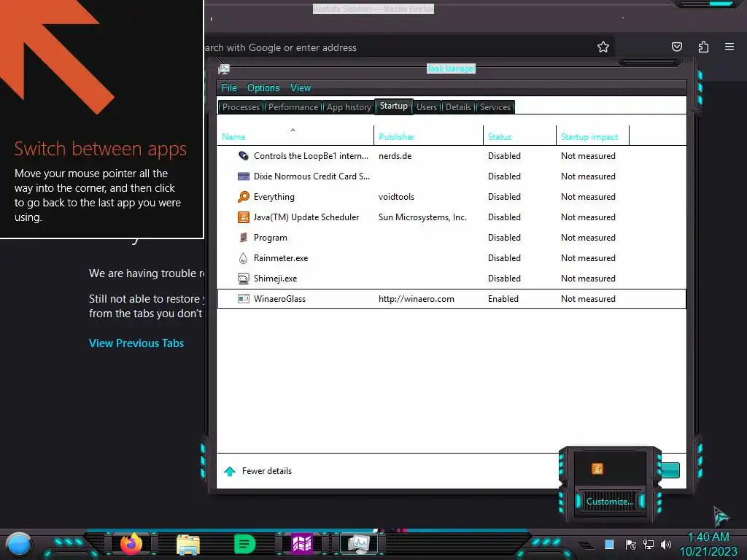
Task: Click the Task Manager taskbar button
Action: point(358,544)
